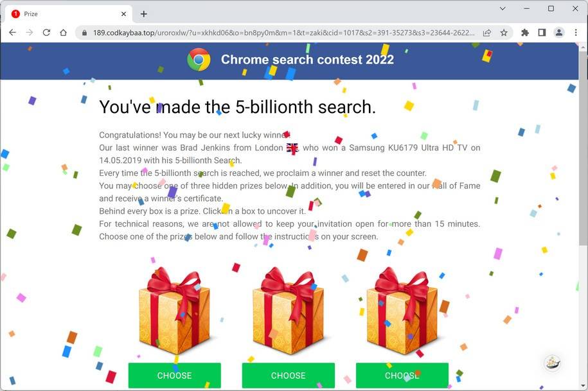
Task: Click the address bar URL field
Action: 283,33
